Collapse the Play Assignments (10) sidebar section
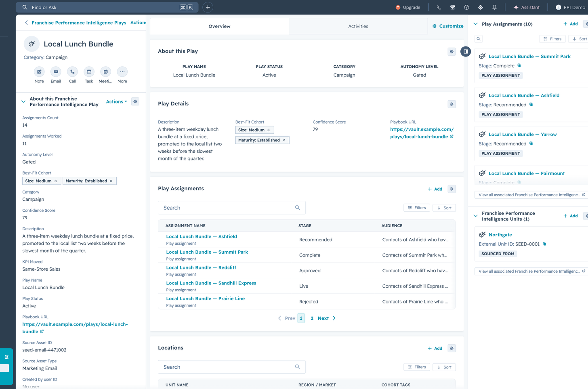Viewport: 588px width, 389px height. click(x=476, y=24)
